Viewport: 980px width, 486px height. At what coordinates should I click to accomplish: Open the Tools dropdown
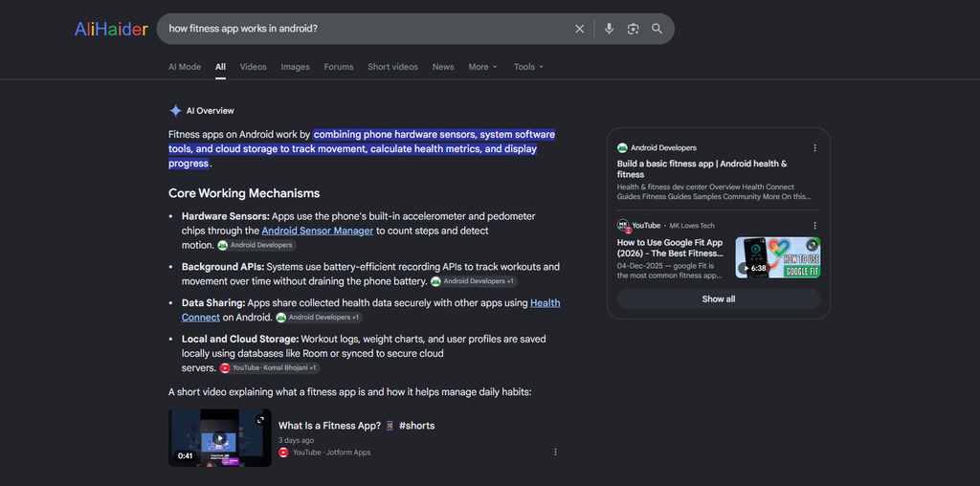coord(528,67)
